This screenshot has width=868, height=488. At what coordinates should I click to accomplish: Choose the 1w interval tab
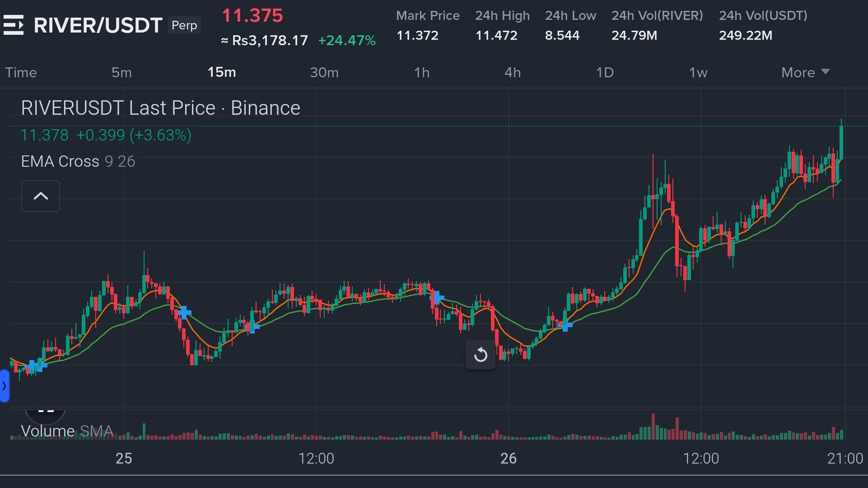[x=698, y=72]
